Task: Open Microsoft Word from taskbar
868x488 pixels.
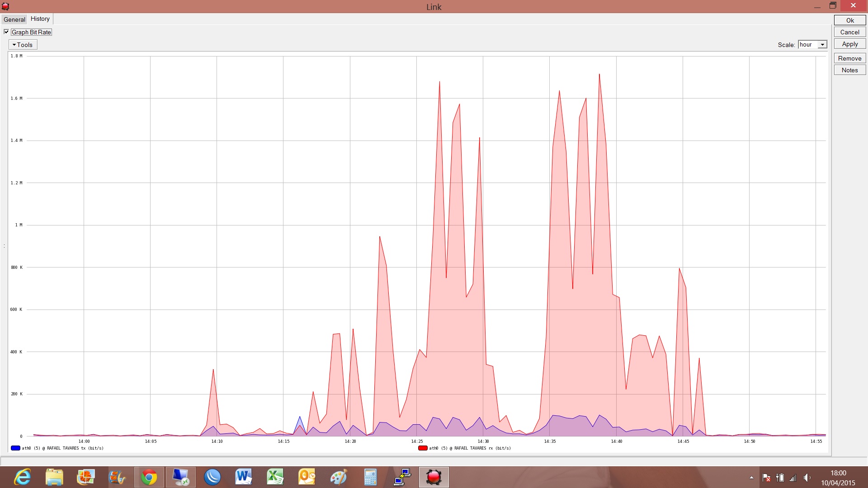Action: pos(244,477)
